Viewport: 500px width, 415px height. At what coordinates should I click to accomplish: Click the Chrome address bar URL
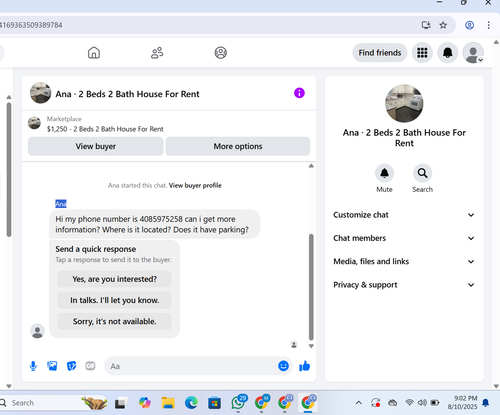click(x=31, y=25)
